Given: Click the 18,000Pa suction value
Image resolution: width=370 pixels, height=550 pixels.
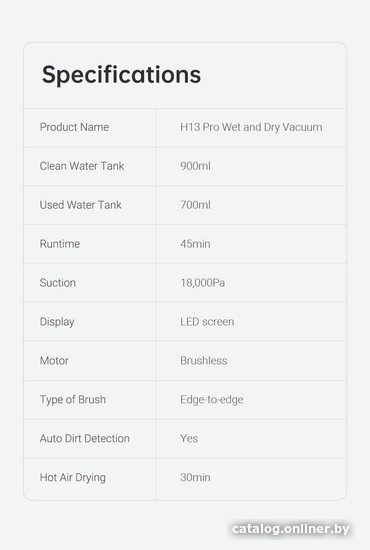Looking at the screenshot, I should [x=203, y=283].
